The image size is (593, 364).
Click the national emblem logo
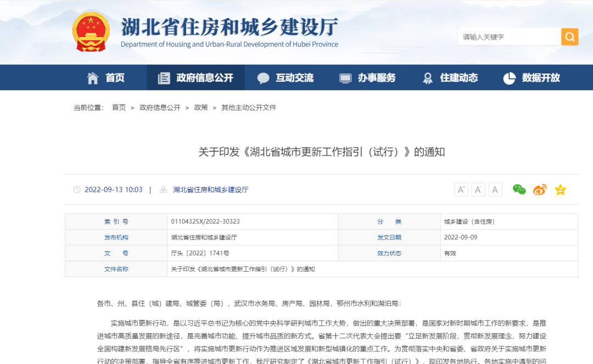91,32
